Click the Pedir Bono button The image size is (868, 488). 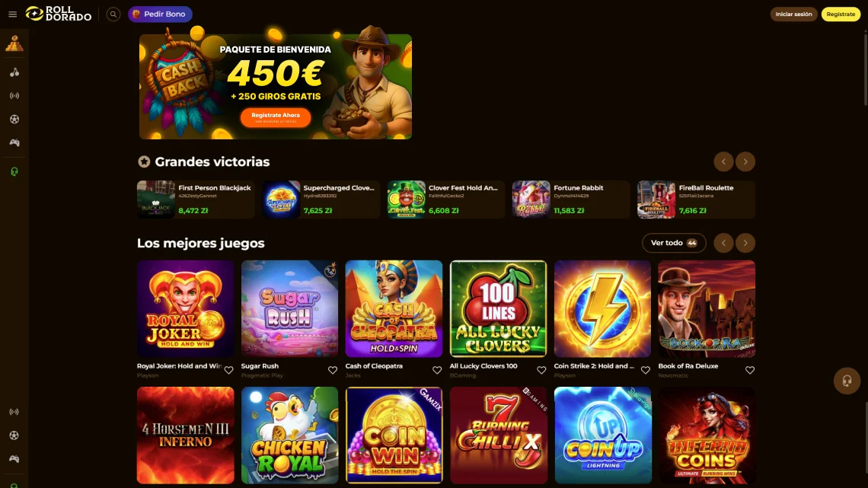point(160,14)
